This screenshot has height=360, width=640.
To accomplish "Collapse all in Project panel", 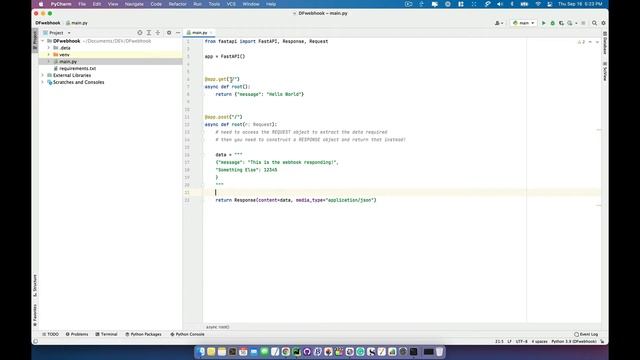I will [158, 33].
